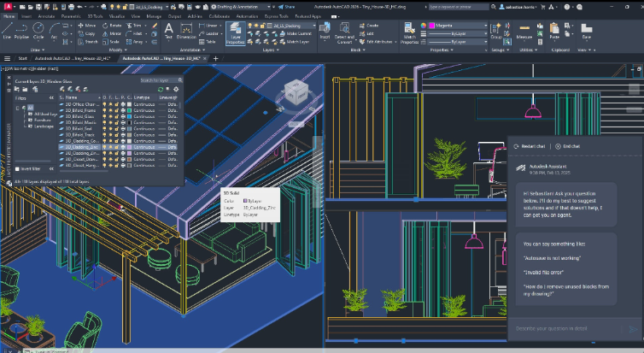Viewport: 644px width, 353px height.
Task: Toggle on/off bulb for highlighted 3D_Cladding layer
Action: pos(104,147)
